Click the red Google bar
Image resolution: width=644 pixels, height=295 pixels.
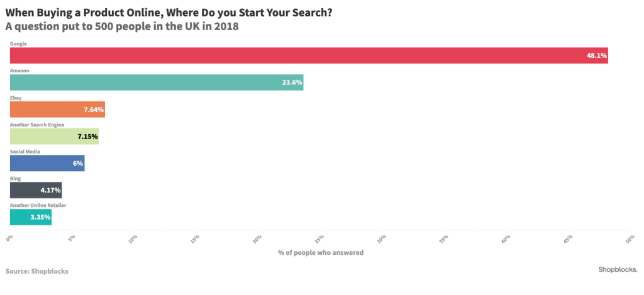coord(309,55)
